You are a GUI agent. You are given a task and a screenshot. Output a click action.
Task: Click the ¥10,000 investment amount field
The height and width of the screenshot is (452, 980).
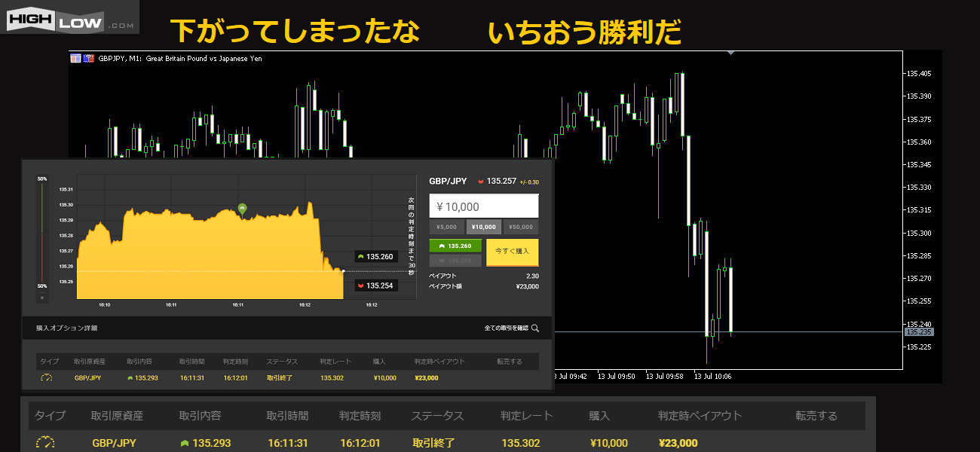coord(483,206)
